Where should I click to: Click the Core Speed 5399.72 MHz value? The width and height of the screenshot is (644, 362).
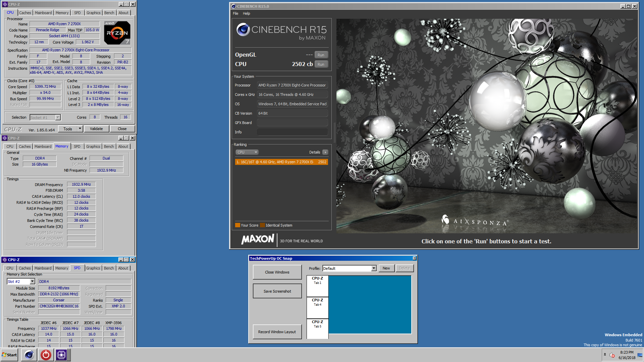point(46,87)
